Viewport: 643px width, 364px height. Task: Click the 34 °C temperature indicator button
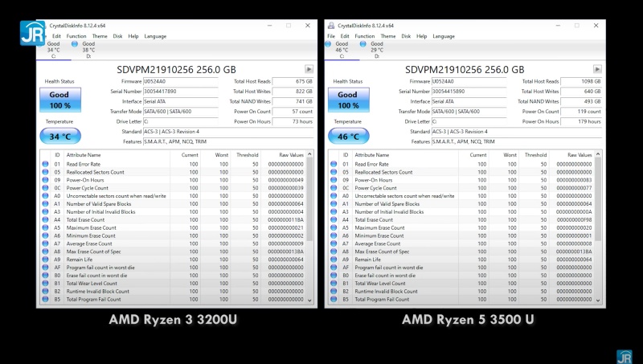(59, 137)
